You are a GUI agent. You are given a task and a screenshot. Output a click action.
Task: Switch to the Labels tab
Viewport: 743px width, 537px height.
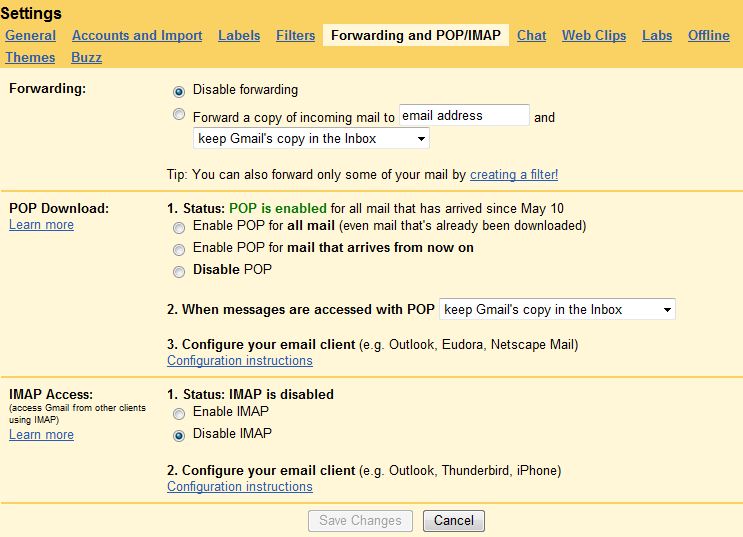coord(239,36)
